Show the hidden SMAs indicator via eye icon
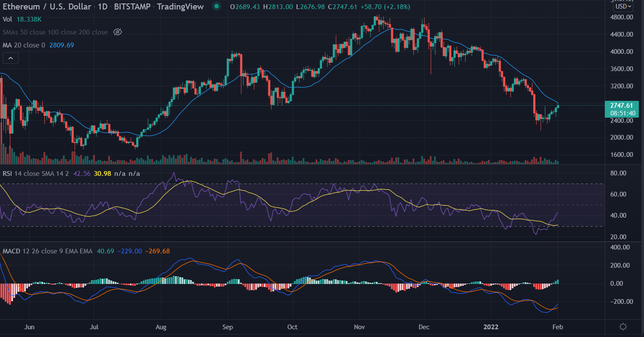Screen dimensions: 644x337 point(118,32)
